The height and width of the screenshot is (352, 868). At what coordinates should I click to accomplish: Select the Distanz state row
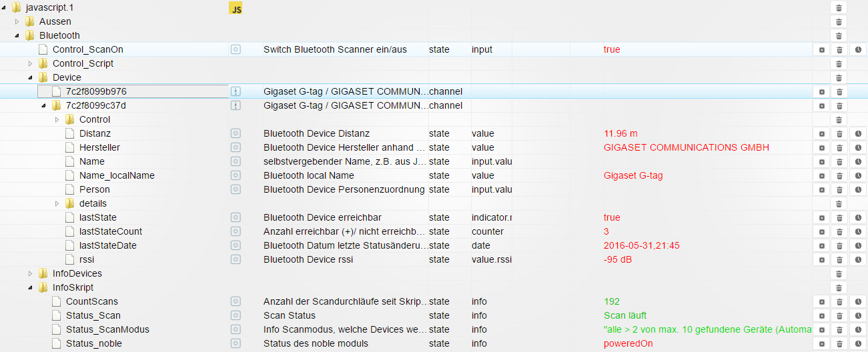click(x=95, y=133)
